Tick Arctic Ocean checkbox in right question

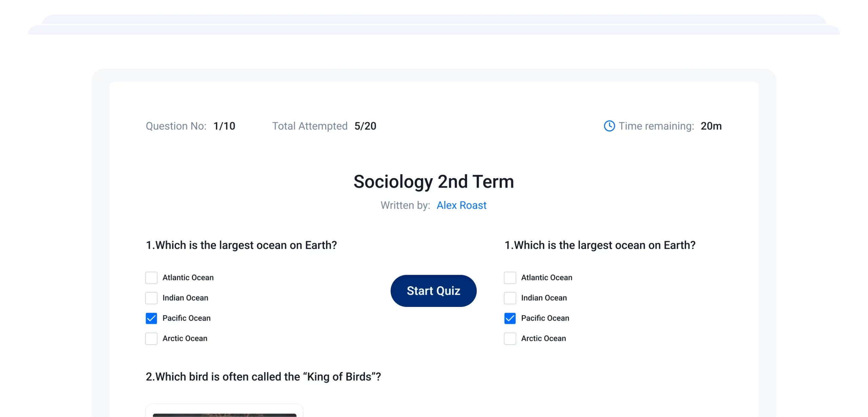pos(510,339)
